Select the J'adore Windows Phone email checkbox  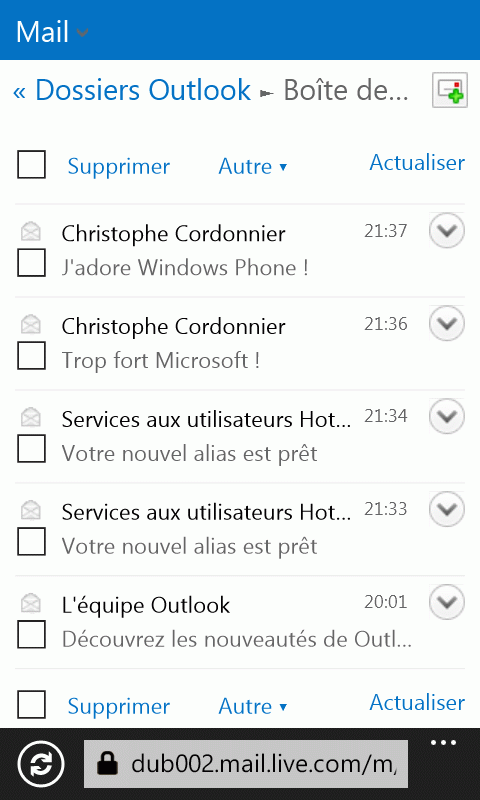(x=32, y=263)
